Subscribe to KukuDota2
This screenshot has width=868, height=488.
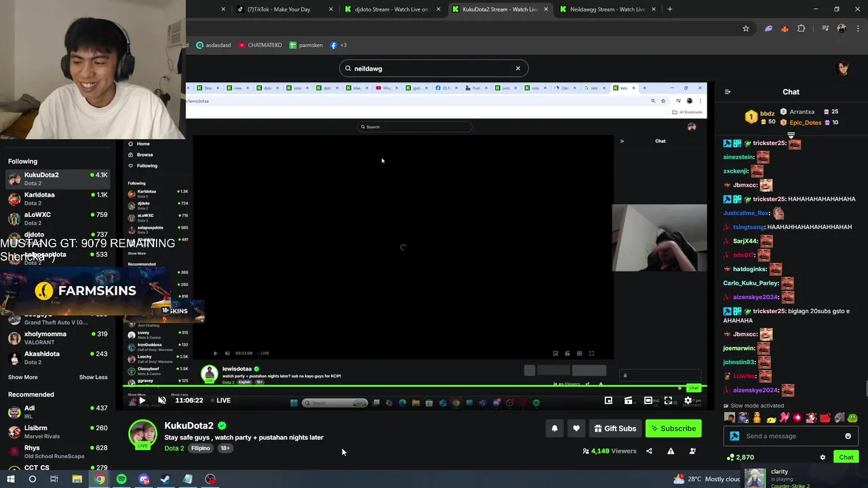[x=673, y=428]
